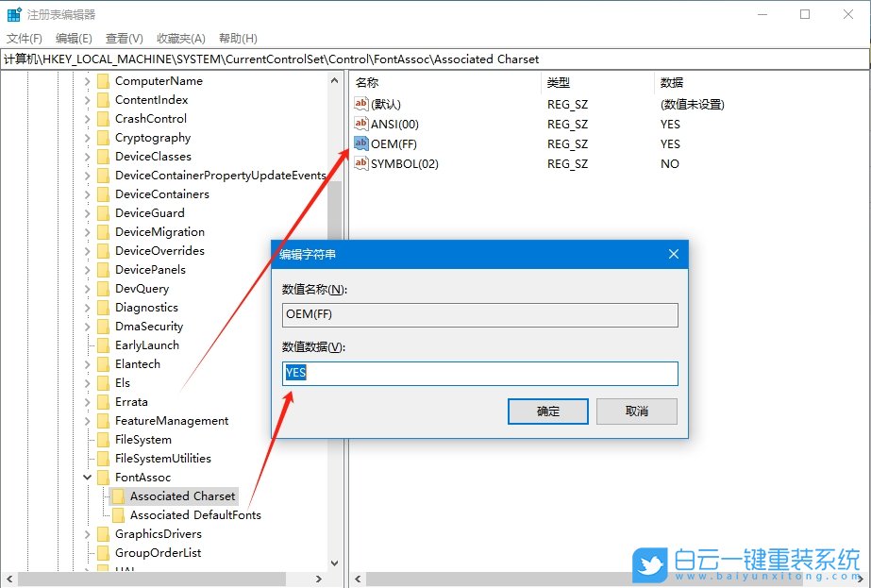Viewport: 871px width, 588px height.
Task: Click the Elantech key folder icon
Action: pos(105,363)
